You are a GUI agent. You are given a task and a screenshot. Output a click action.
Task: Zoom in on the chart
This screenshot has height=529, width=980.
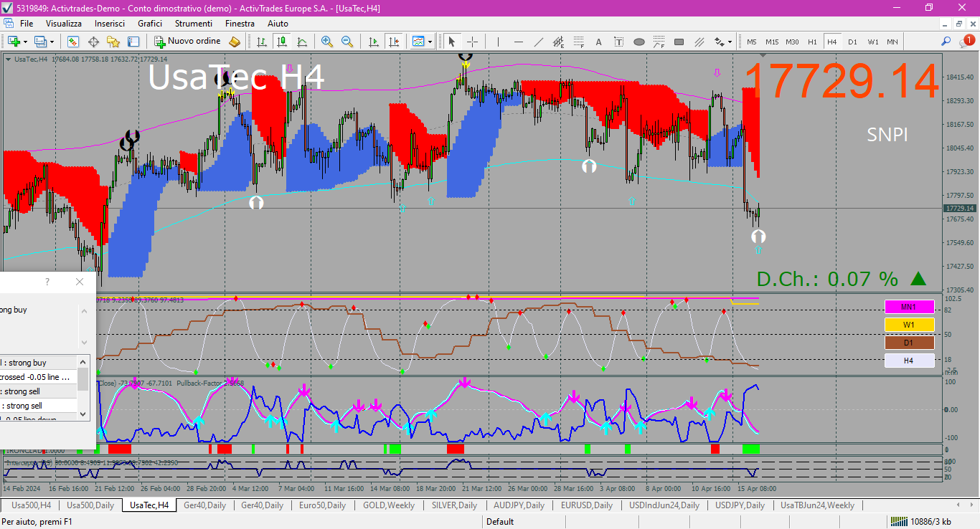point(327,42)
